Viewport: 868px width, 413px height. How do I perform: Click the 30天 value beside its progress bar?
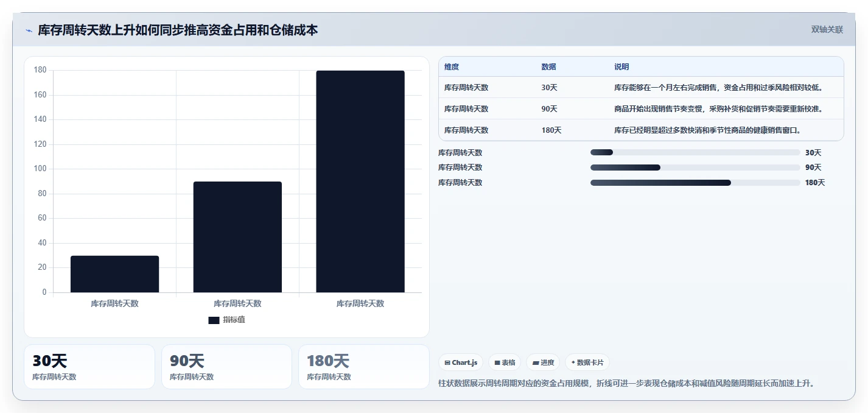click(813, 153)
